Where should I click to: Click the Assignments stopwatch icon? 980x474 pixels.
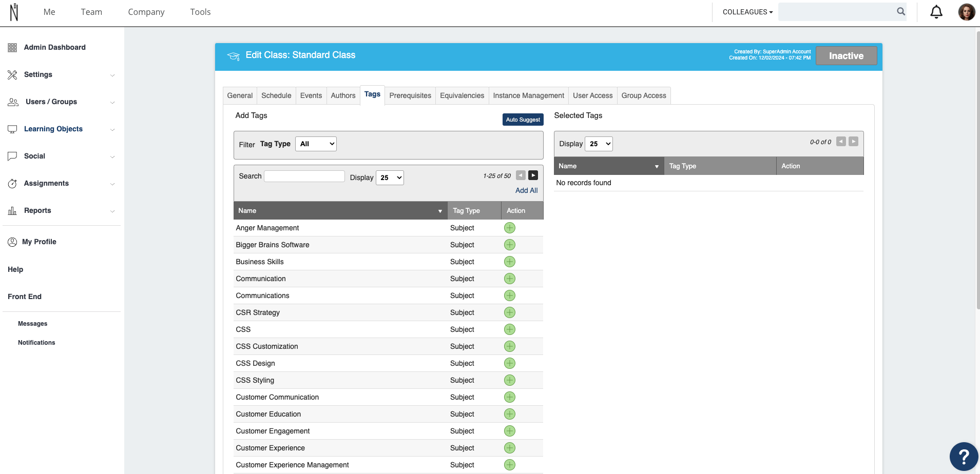tap(12, 184)
